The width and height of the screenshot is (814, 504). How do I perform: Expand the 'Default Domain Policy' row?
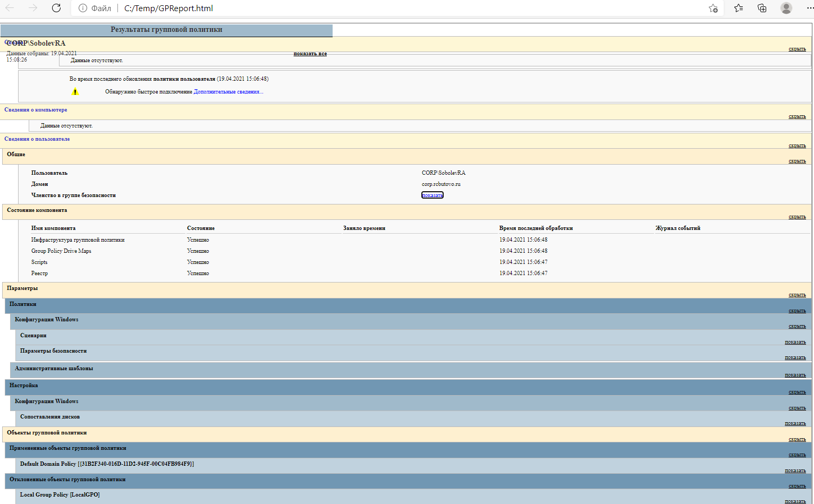tap(795, 471)
